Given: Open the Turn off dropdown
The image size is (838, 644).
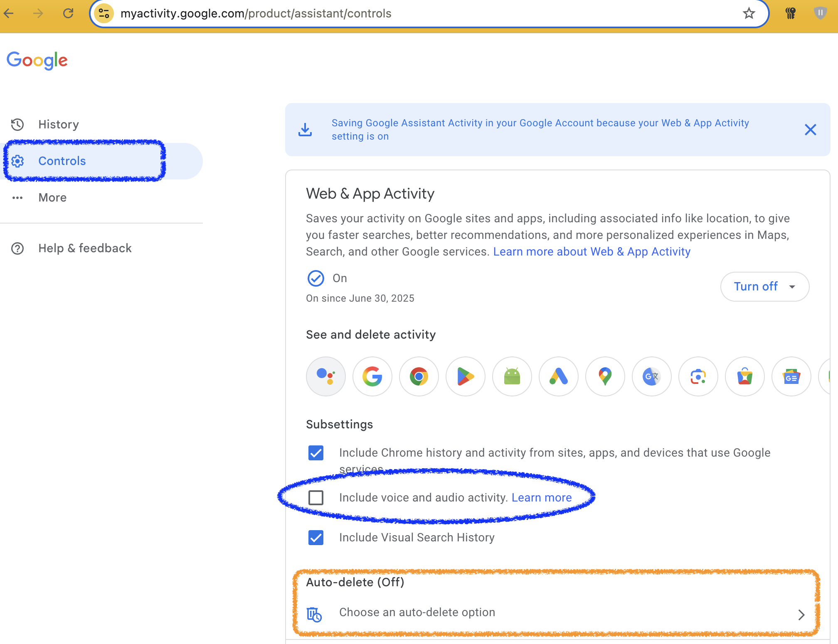Looking at the screenshot, I should 764,287.
